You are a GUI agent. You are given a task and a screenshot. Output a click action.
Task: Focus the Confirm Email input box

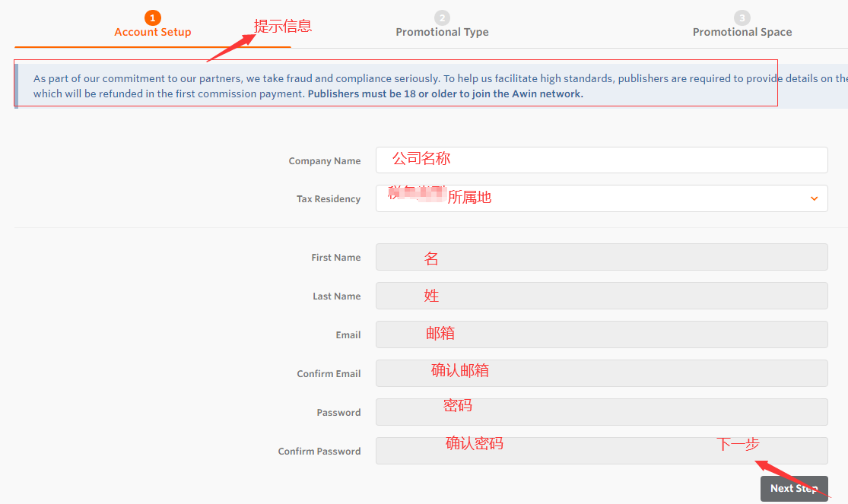tap(601, 373)
